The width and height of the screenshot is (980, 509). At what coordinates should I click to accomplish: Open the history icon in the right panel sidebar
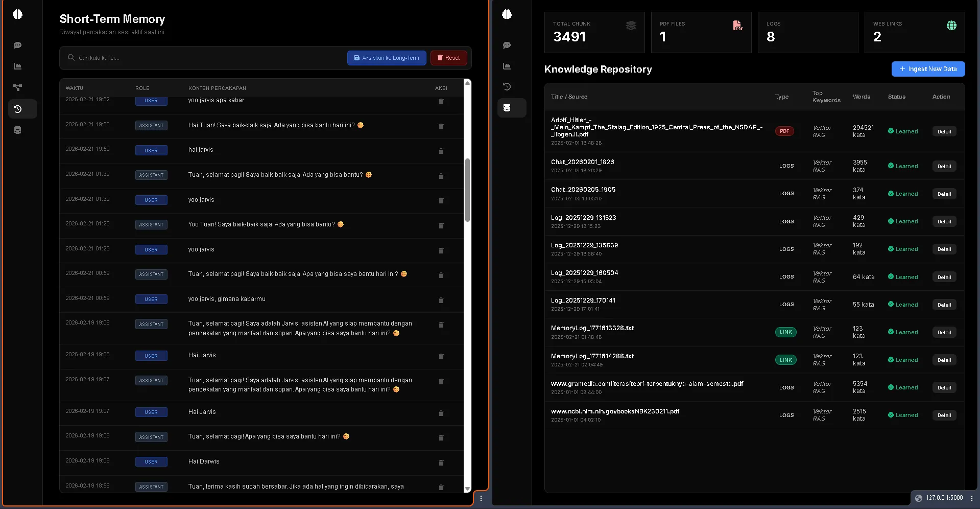point(506,87)
